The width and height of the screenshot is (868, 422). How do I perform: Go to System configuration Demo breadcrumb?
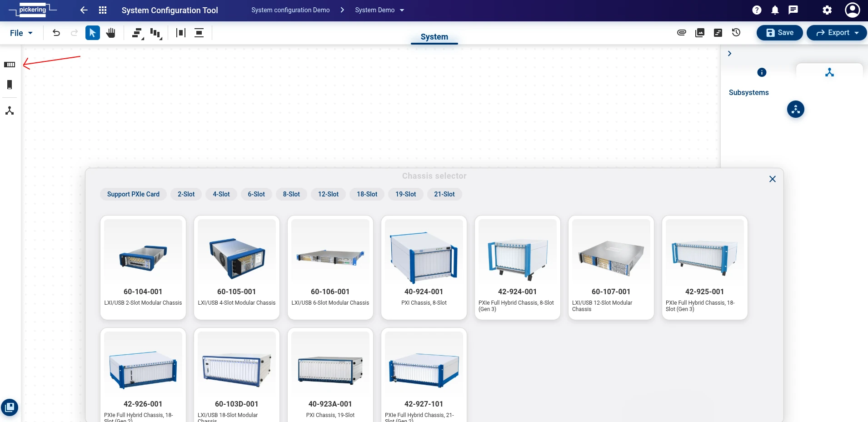290,10
